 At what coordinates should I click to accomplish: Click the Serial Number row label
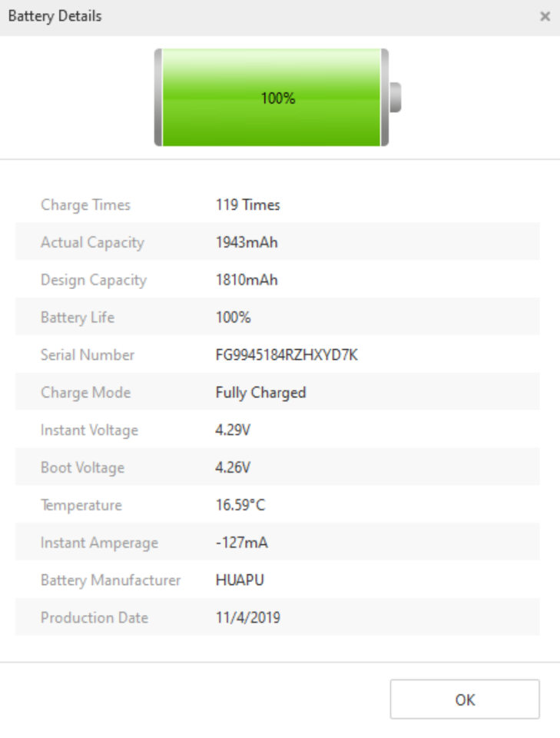(x=88, y=355)
